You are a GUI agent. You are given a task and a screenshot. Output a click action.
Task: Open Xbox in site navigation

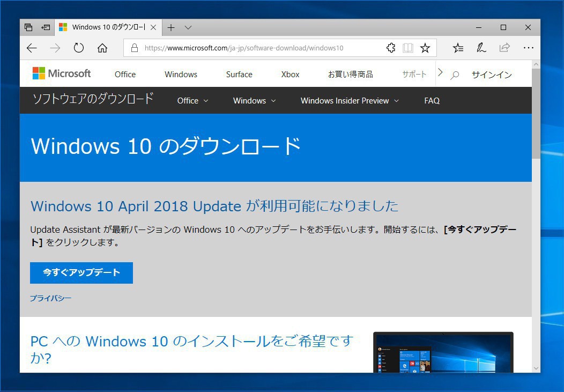[290, 75]
